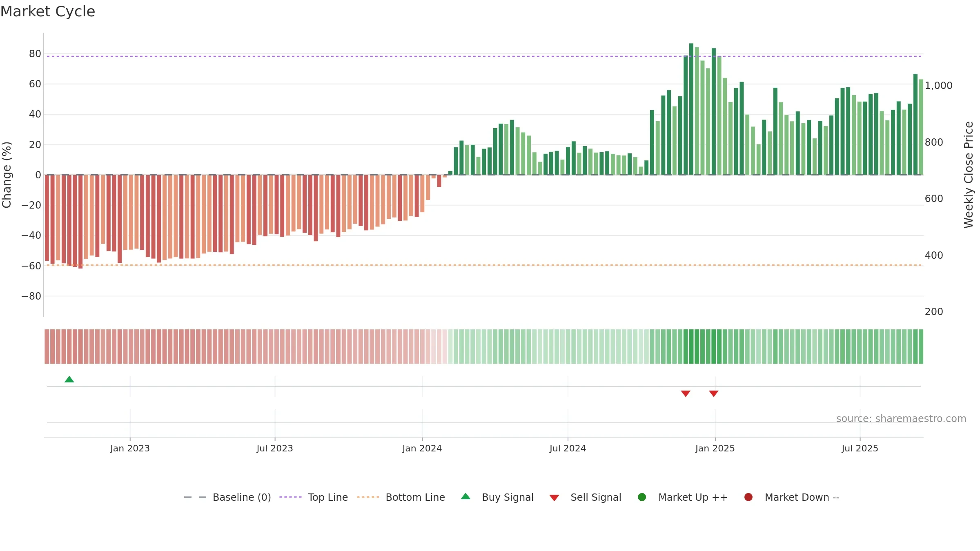Click the 400 price axis label

pos(934,256)
